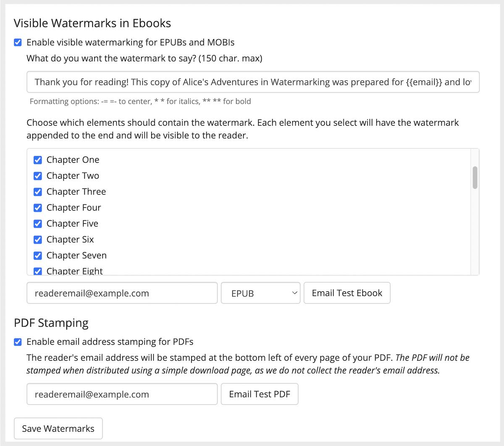The height and width of the screenshot is (446, 504).
Task: Toggle Chapter Three's checkbox off
Action: click(x=38, y=192)
